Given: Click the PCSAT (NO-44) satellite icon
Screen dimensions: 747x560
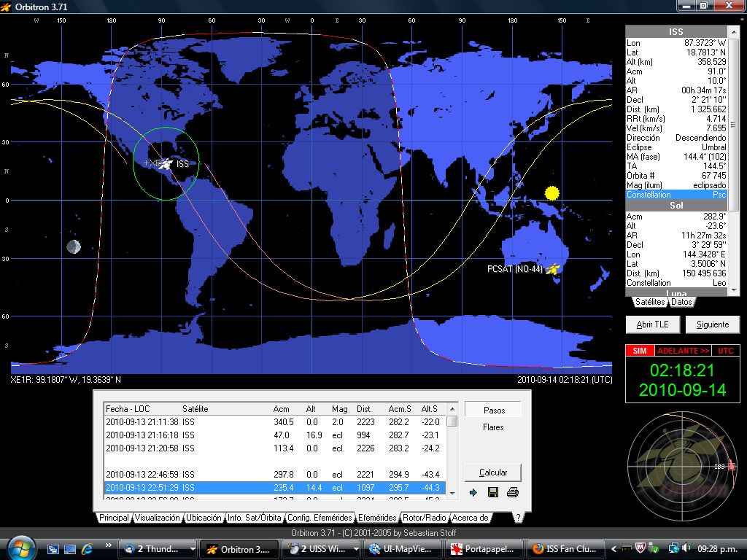Looking at the screenshot, I should point(553,269).
